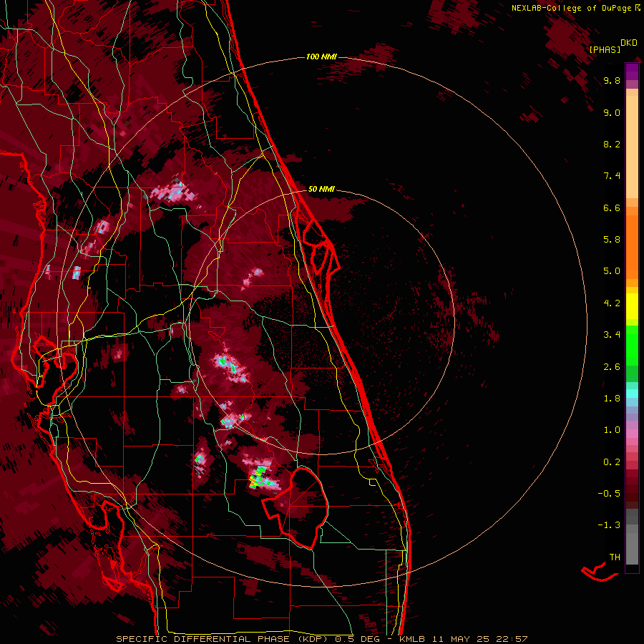
Task: Click the 0.5 DEG elevation text
Action: click(358, 639)
